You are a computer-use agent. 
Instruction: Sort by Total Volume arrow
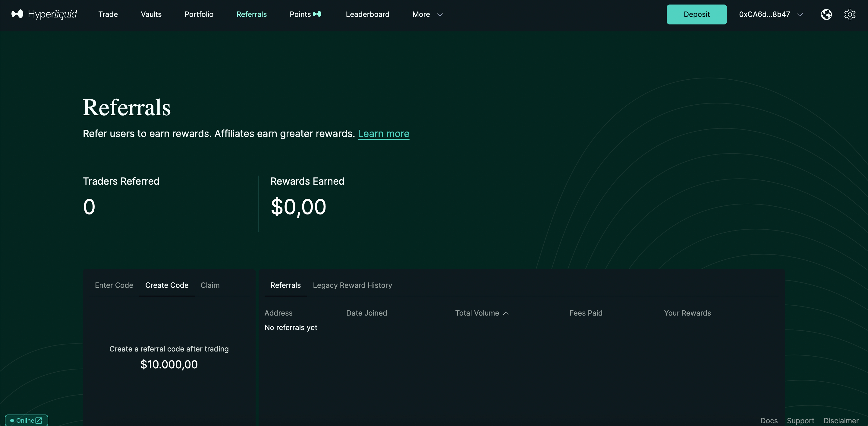[505, 313]
